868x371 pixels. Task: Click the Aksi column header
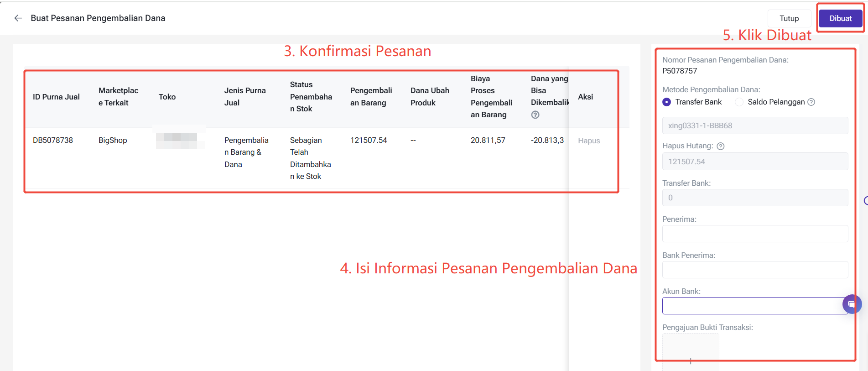pos(586,97)
